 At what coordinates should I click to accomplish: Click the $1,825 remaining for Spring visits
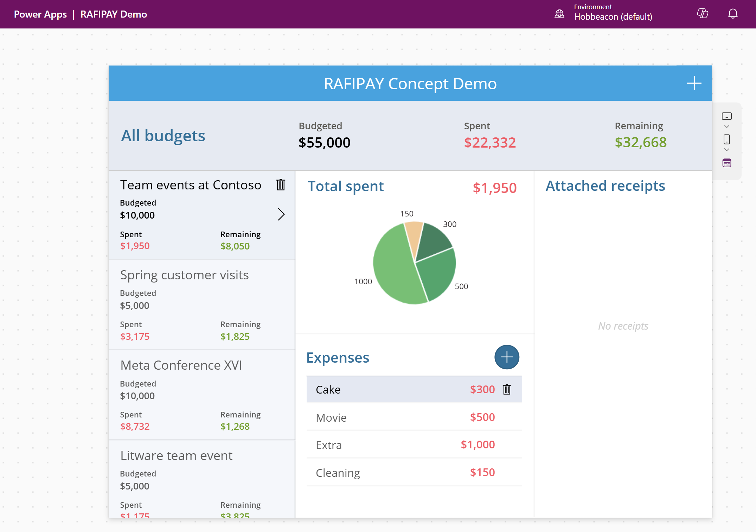pos(235,336)
